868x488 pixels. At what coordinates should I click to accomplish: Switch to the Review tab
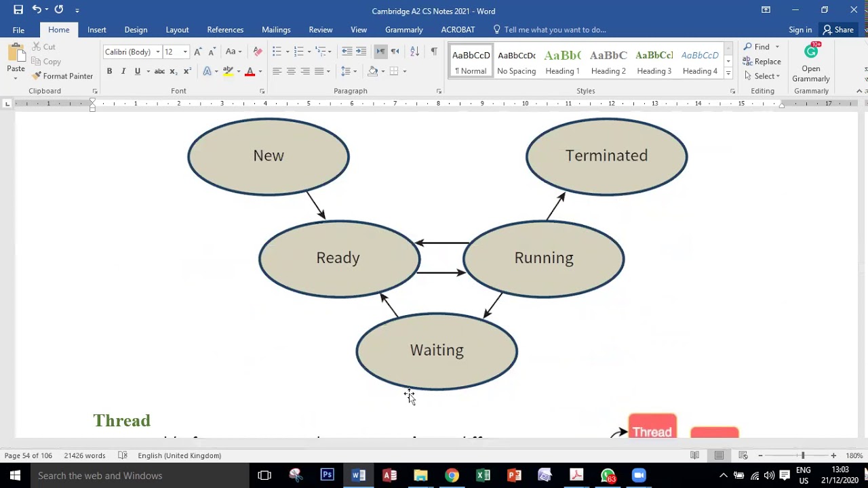[321, 30]
